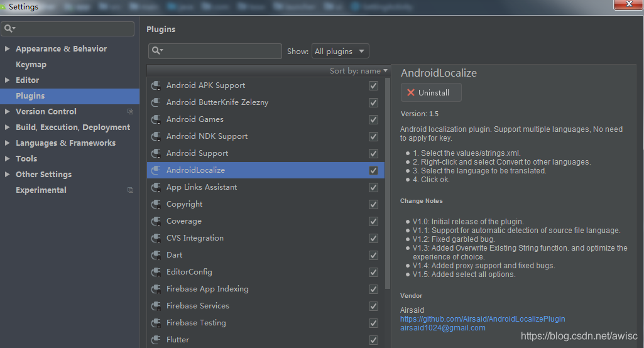Click the Android ButterKnife Zelezny plugin icon
644x348 pixels.
[156, 102]
